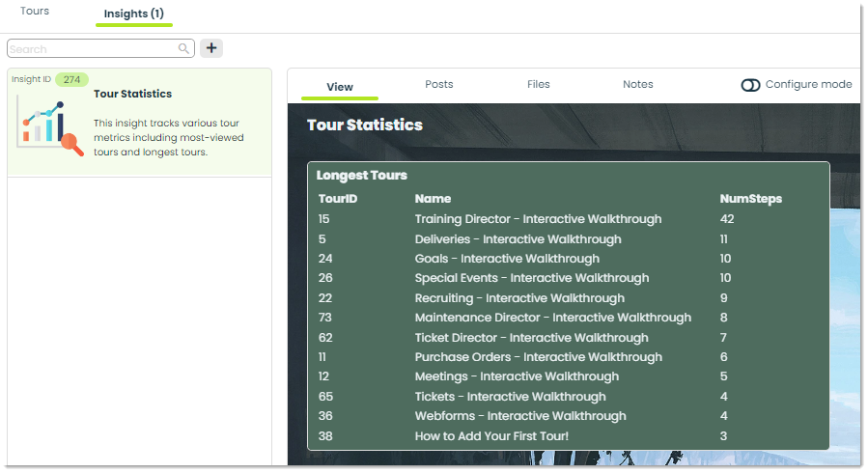The image size is (868, 473).
Task: Click the TourID column header
Action: [x=338, y=199]
